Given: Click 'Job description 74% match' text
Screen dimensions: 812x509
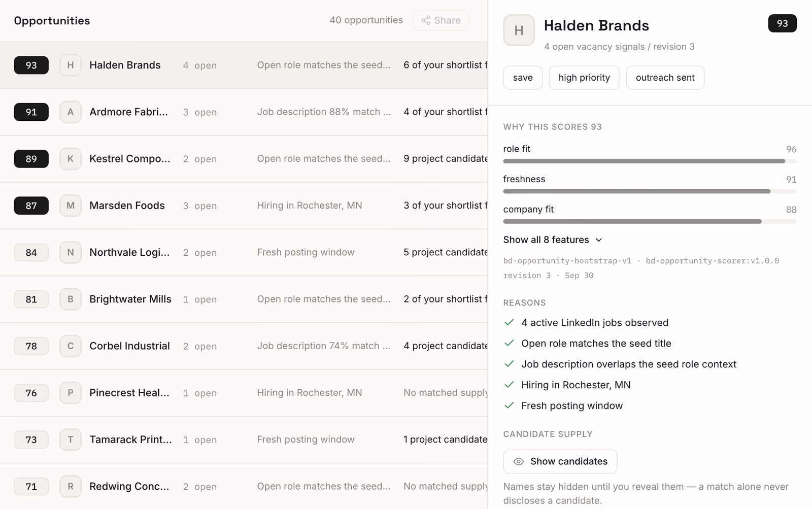Looking at the screenshot, I should [x=323, y=346].
